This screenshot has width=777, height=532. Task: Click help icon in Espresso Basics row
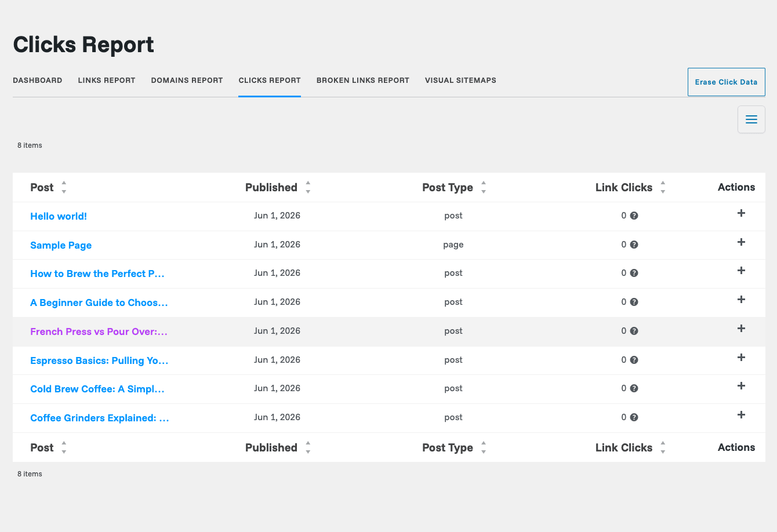634,360
